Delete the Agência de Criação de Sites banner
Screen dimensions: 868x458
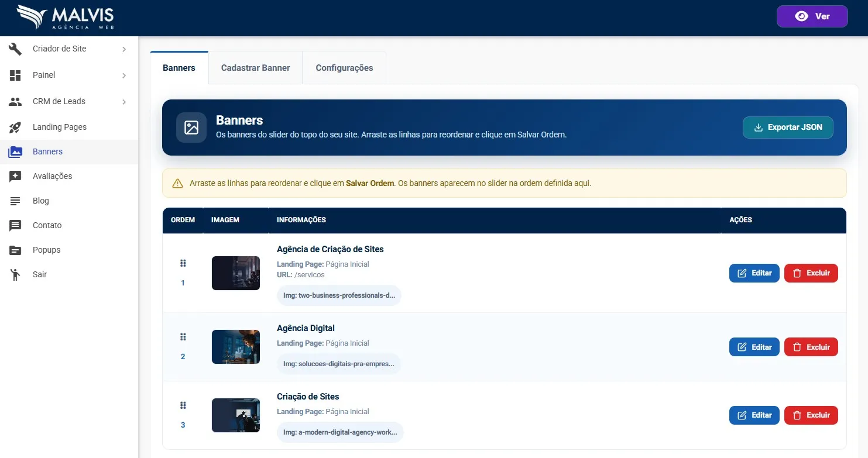(x=811, y=273)
